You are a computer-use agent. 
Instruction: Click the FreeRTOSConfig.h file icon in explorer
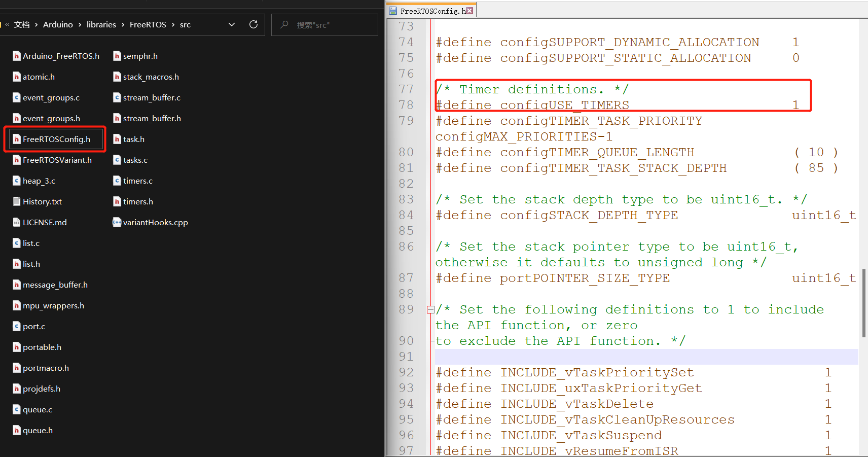click(x=17, y=139)
